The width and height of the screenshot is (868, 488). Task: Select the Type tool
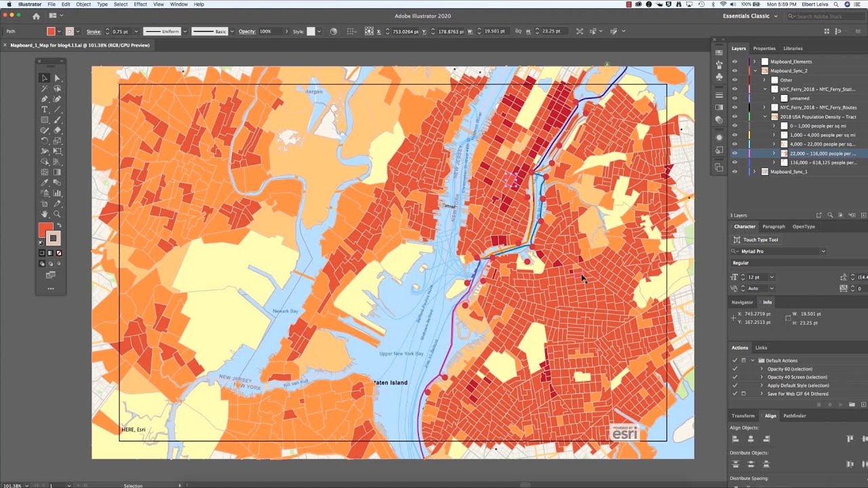click(45, 110)
